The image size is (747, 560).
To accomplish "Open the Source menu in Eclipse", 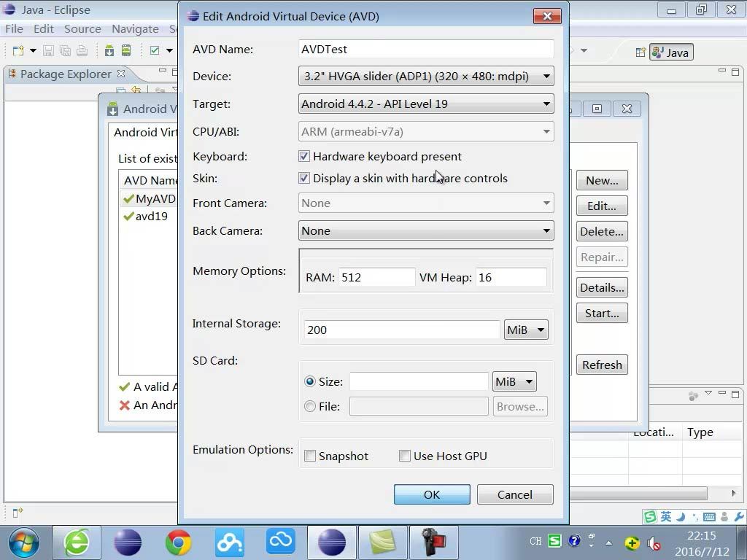I will (82, 29).
